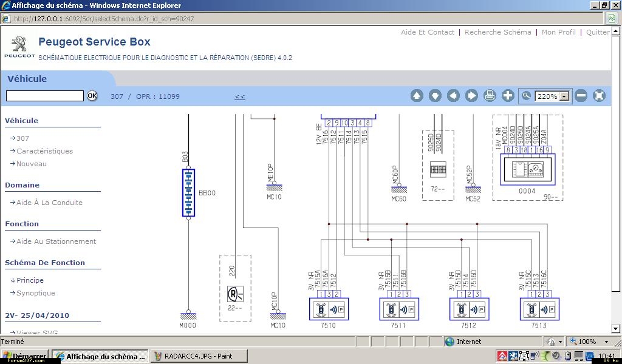Screen dimensions: 622x364
Task: Switch to RADARCC4.JPG - Paint taskbar window
Action: pos(199,356)
